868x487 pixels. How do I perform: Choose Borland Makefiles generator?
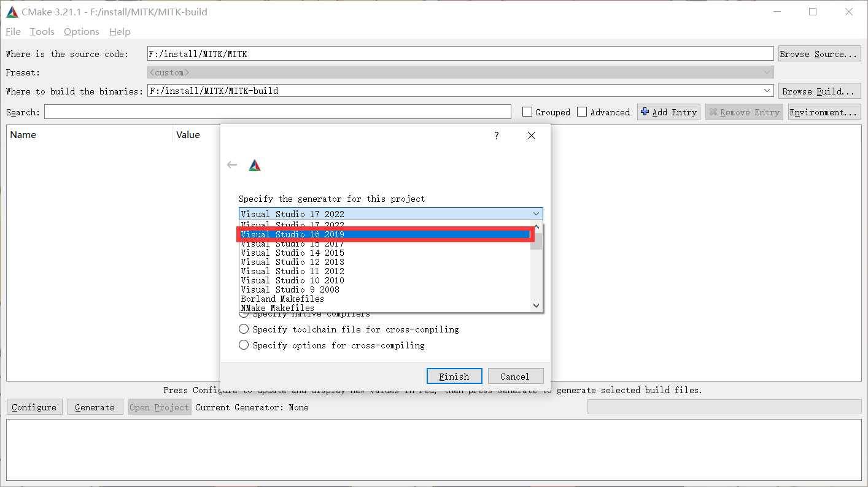tap(385, 299)
